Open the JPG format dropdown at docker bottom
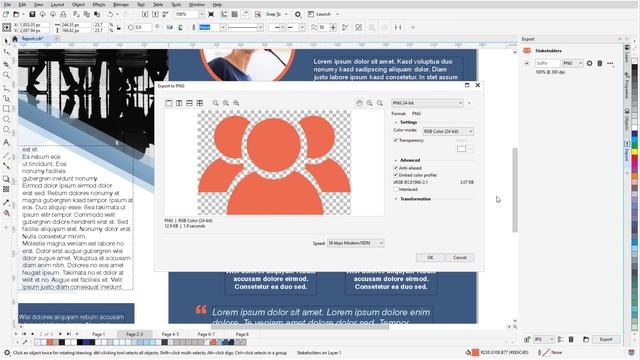 click(x=544, y=339)
